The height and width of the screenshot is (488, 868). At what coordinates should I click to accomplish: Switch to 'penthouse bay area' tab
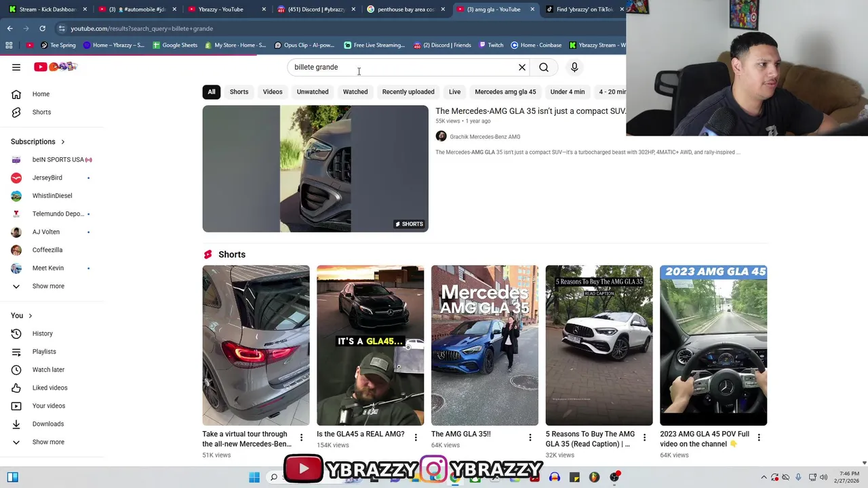[406, 9]
